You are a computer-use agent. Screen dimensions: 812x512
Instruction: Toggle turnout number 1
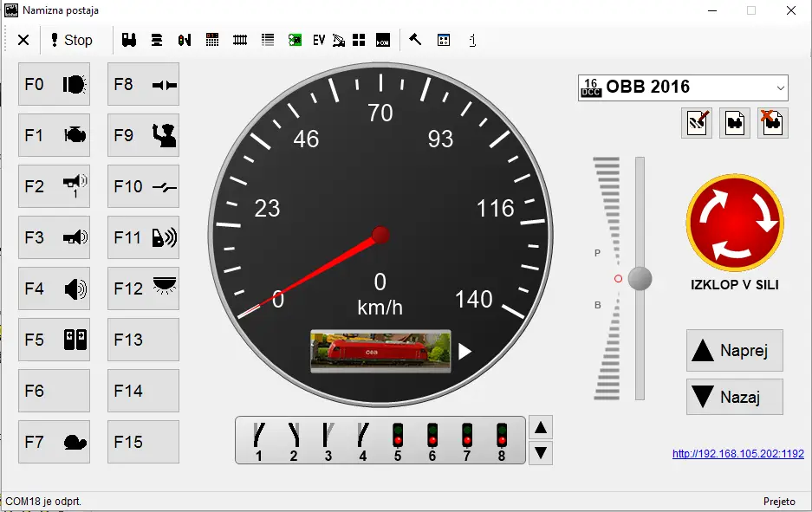coord(258,440)
